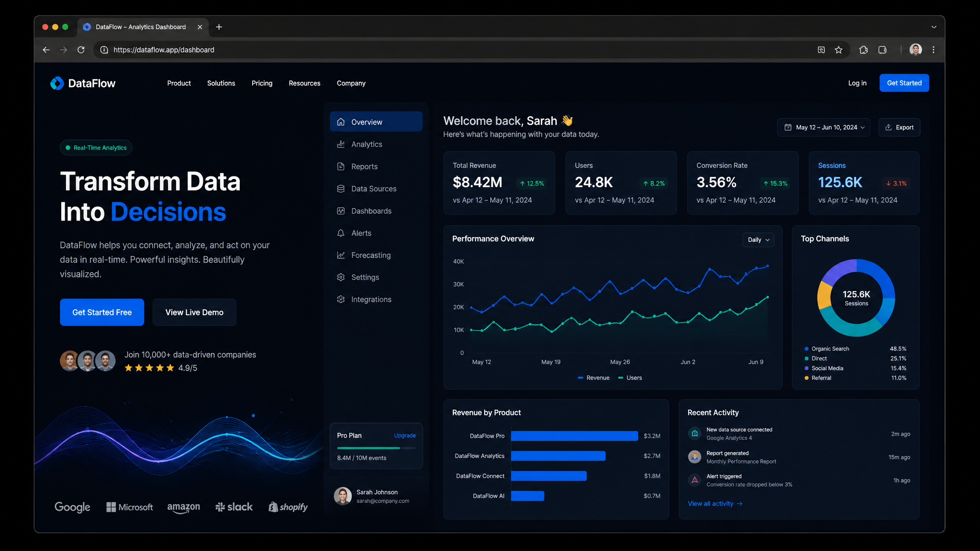Click the Settings gear icon in sidebar

(341, 277)
